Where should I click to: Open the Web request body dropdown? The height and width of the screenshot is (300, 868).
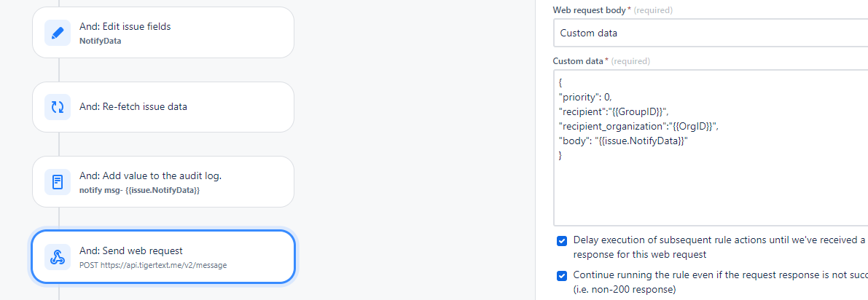[x=711, y=33]
